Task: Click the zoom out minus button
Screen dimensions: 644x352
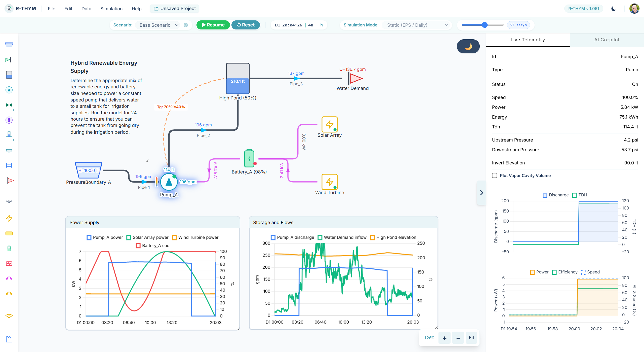Action: (x=458, y=338)
